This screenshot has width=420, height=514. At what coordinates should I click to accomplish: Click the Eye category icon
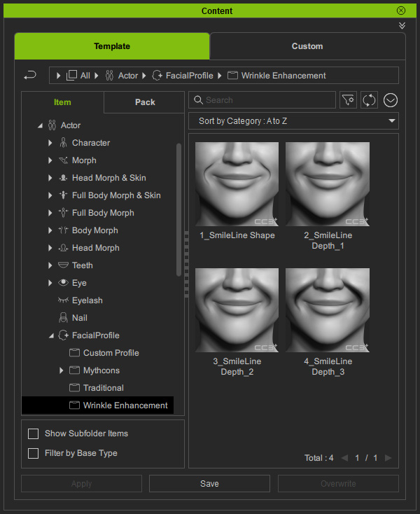(63, 283)
